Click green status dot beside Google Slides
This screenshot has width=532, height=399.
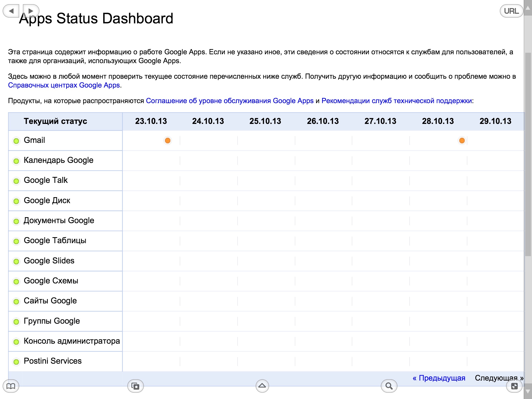16,261
